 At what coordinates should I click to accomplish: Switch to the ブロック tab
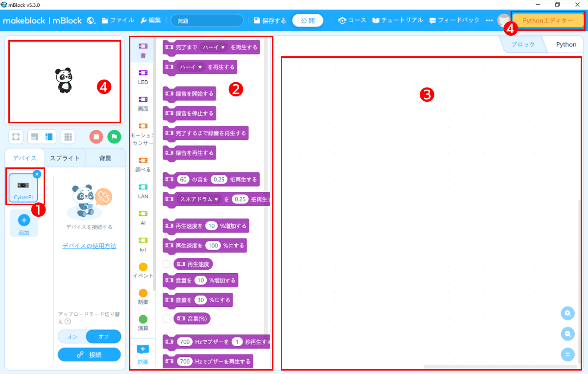tap(523, 44)
